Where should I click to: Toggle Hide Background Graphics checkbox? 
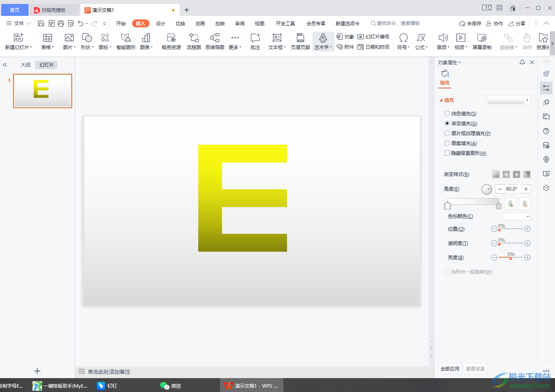pyautogui.click(x=447, y=153)
